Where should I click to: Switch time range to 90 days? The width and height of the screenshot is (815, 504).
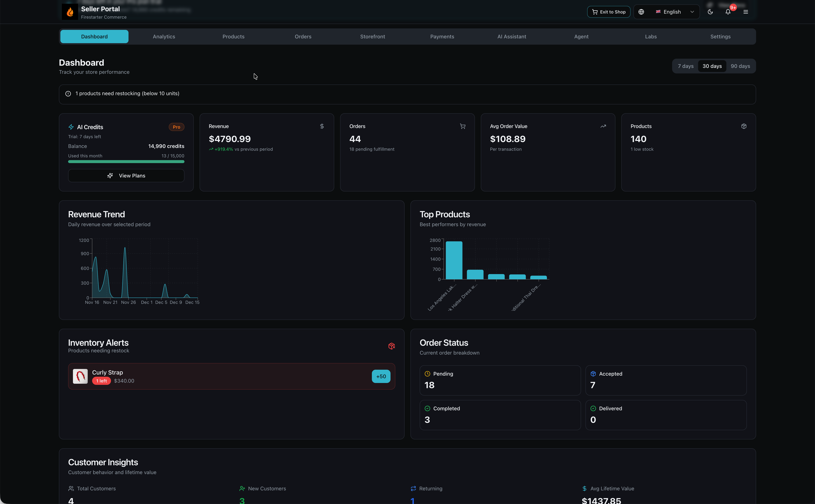click(740, 66)
